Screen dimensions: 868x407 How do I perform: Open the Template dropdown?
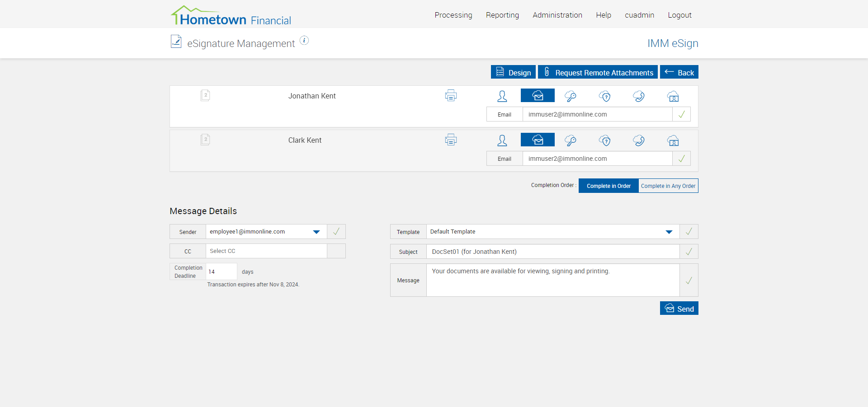(x=669, y=232)
